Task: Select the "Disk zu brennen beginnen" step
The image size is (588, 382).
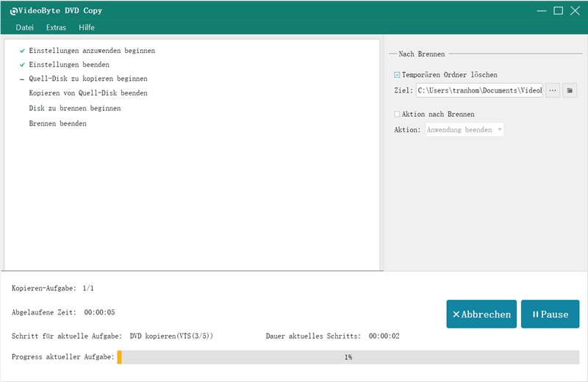Action: (x=75, y=108)
